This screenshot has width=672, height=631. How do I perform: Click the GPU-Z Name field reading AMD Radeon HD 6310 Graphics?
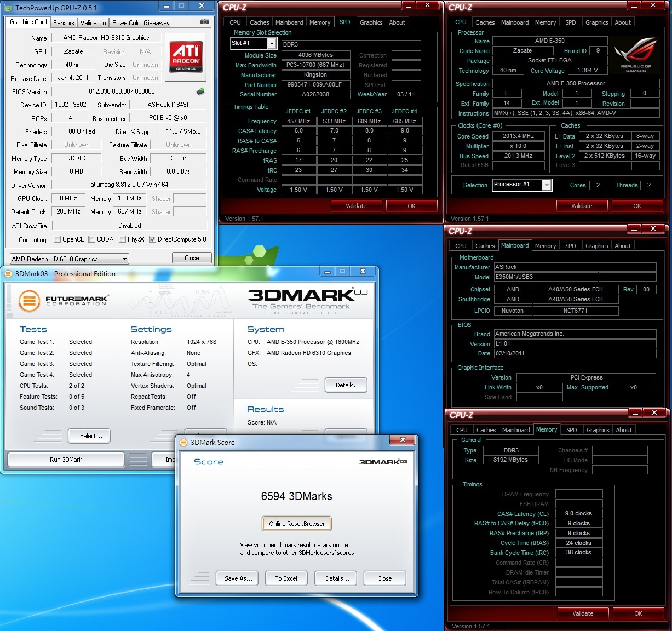coord(106,38)
